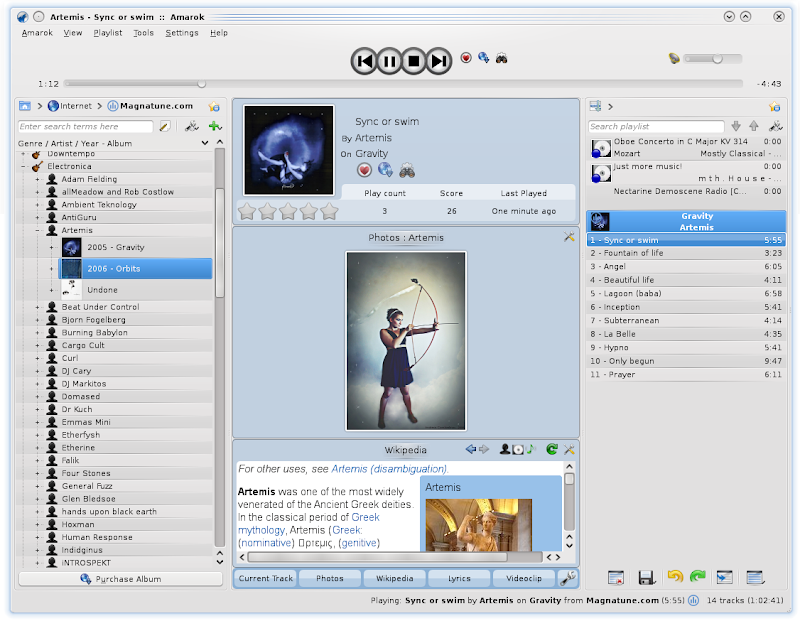Click the Artemis archer photo
The width and height of the screenshot is (800, 621).
406,341
